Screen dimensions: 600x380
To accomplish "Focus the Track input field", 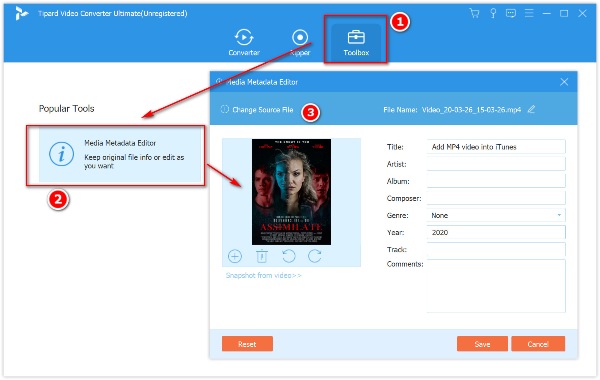I will click(x=496, y=250).
